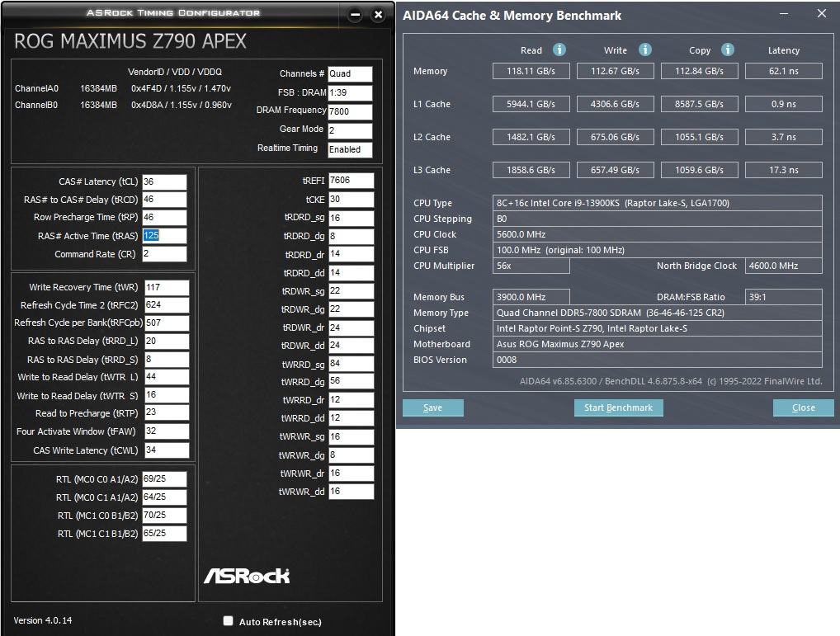Image resolution: width=840 pixels, height=636 pixels.
Task: Close the ASRock Timing Configurator window
Action: (378, 15)
